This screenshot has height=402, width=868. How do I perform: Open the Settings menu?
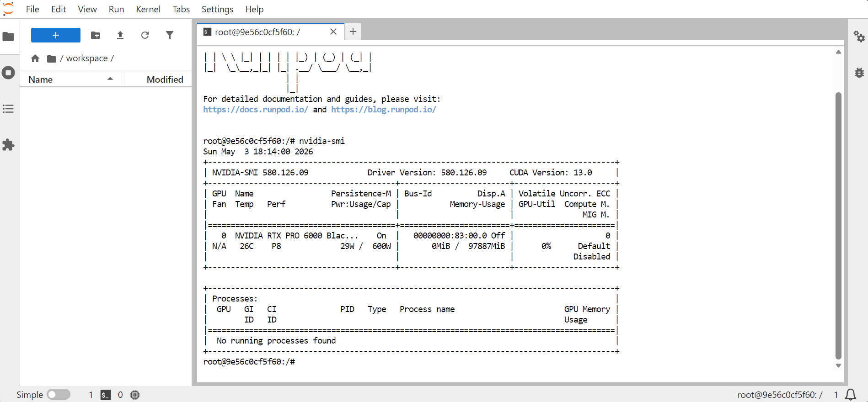[217, 9]
